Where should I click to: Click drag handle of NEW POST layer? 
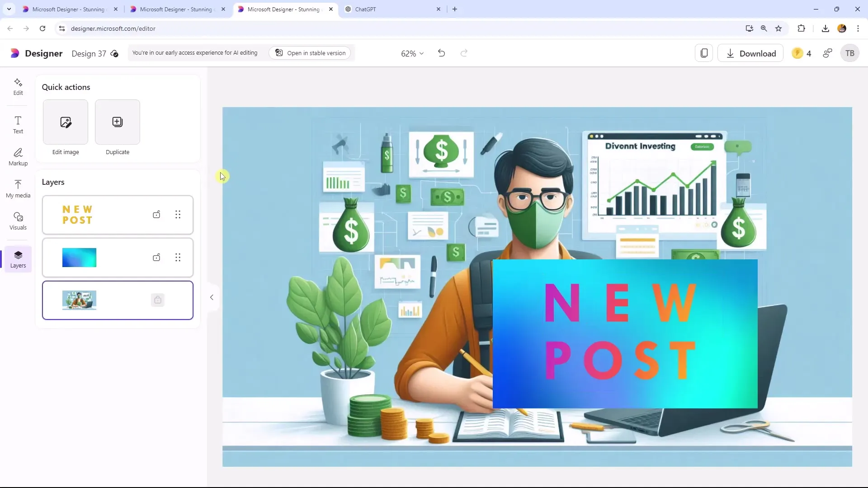[x=178, y=215]
